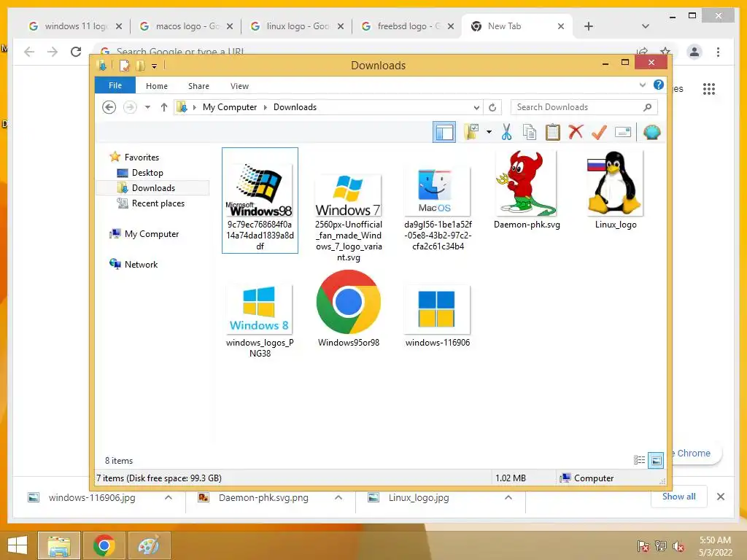Go up one folder level

164,107
